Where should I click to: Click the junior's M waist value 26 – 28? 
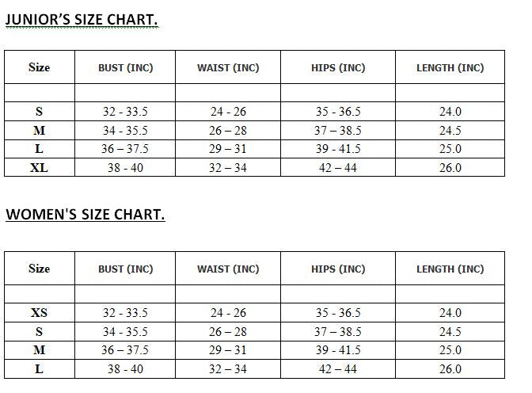228,131
